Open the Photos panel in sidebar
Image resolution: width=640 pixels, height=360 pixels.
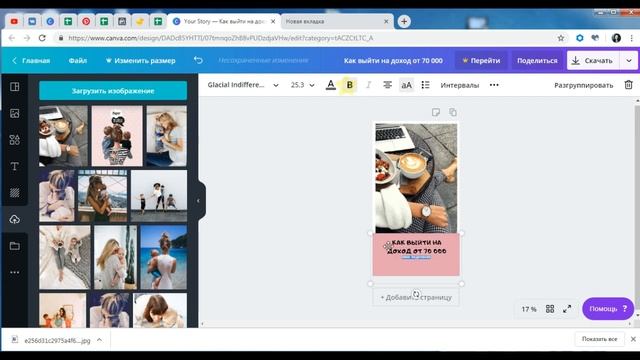pos(15,113)
